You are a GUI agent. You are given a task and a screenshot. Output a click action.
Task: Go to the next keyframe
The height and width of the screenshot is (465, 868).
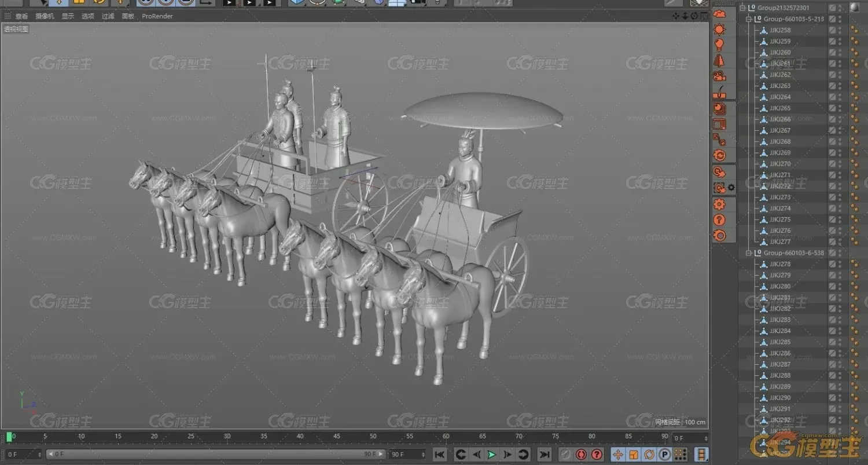(523, 455)
